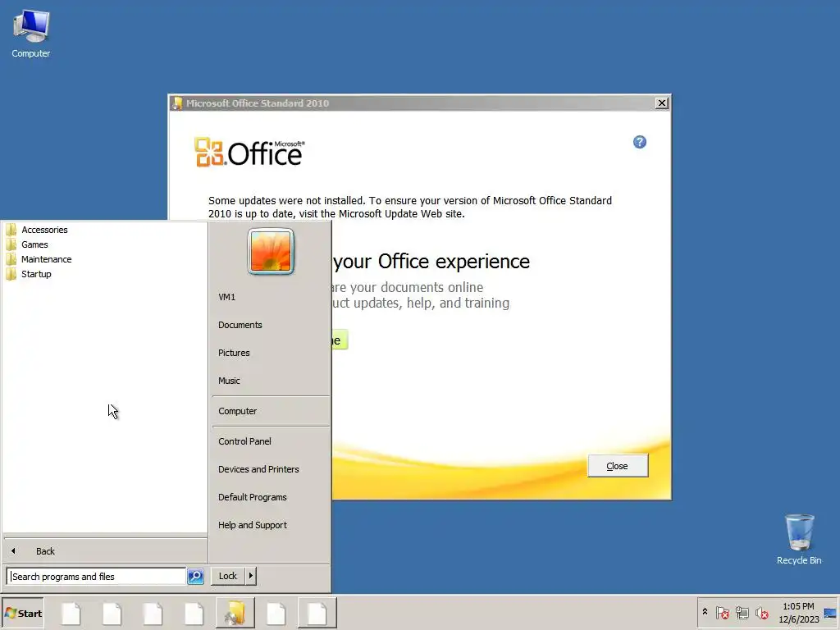Expand the shutdown options arrow next to Lock
Screen dimensions: 840x630
coord(251,576)
